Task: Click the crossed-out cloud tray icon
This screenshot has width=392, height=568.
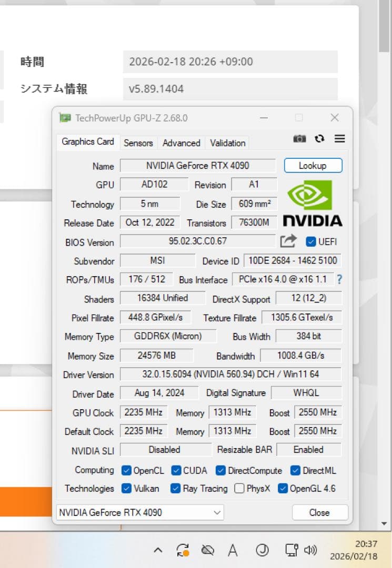Action: coord(208,551)
